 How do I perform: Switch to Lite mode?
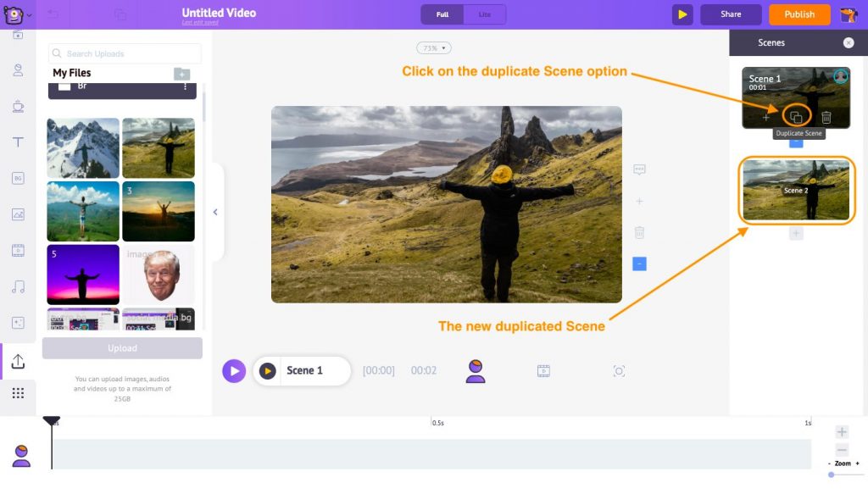pyautogui.click(x=484, y=14)
